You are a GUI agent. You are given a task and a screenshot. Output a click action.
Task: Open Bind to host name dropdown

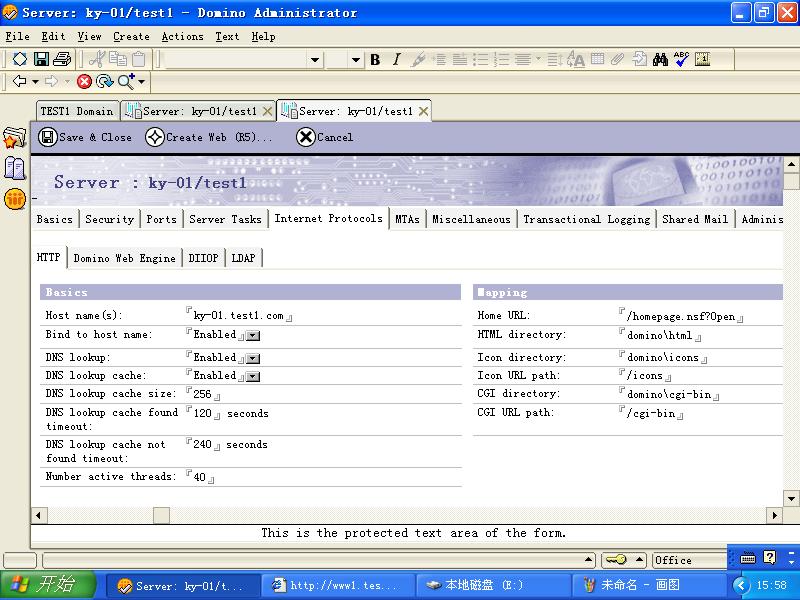pos(253,335)
